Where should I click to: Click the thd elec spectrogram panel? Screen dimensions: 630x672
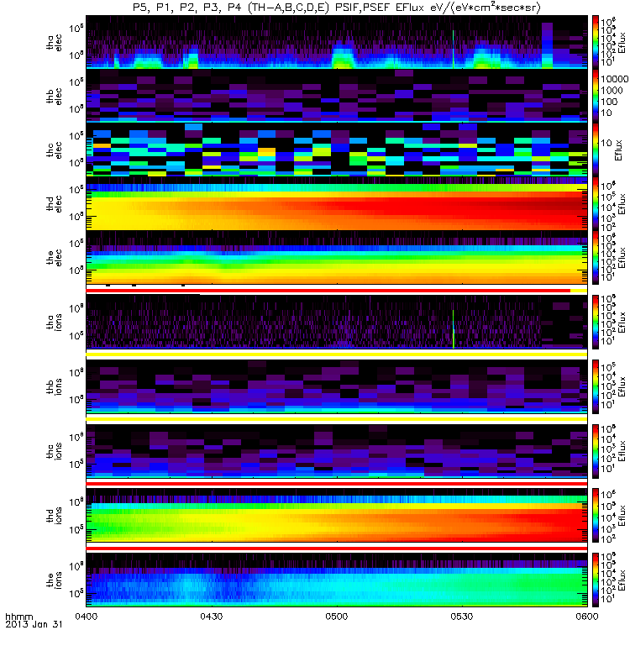(x=337, y=203)
